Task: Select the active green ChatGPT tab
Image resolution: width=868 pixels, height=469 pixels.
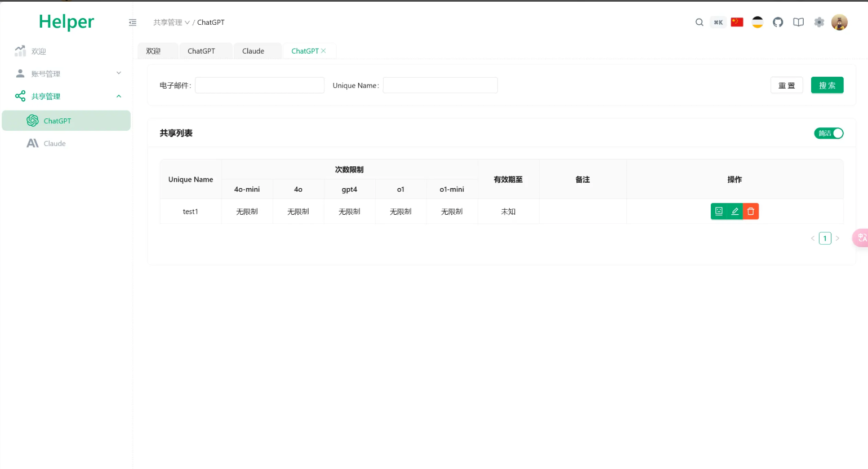Action: pos(305,51)
